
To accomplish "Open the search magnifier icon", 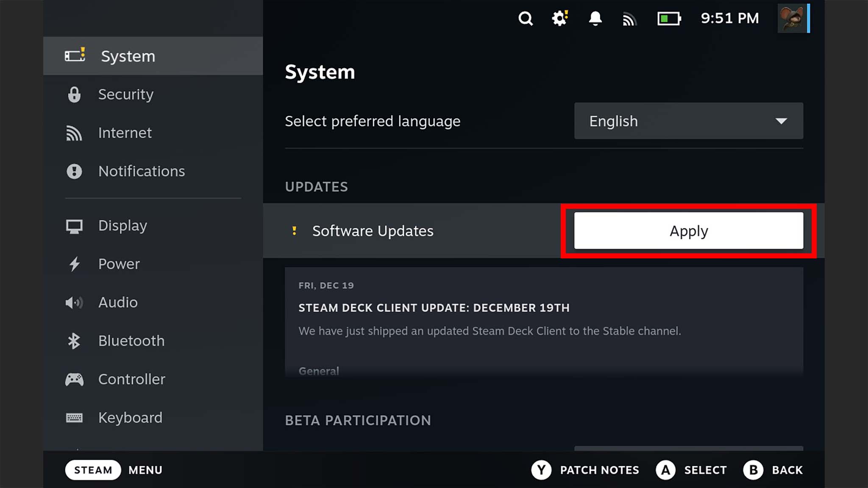I will click(526, 19).
